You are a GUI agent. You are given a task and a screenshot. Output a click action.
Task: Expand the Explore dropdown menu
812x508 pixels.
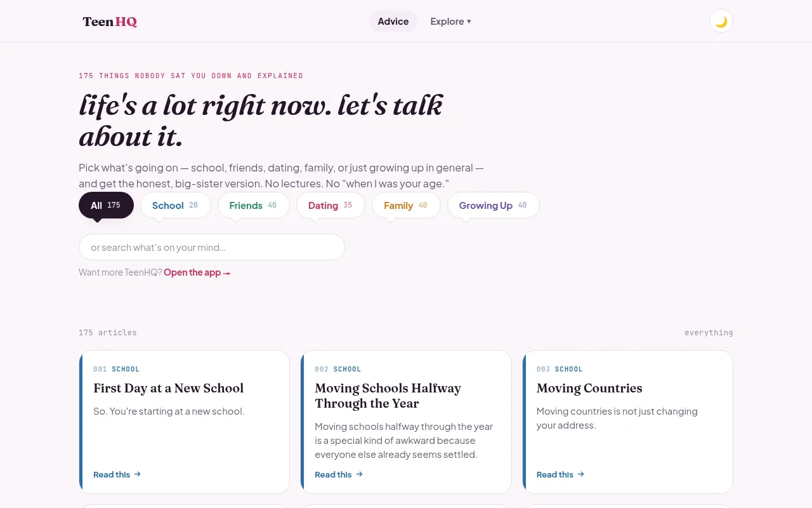[x=450, y=21]
